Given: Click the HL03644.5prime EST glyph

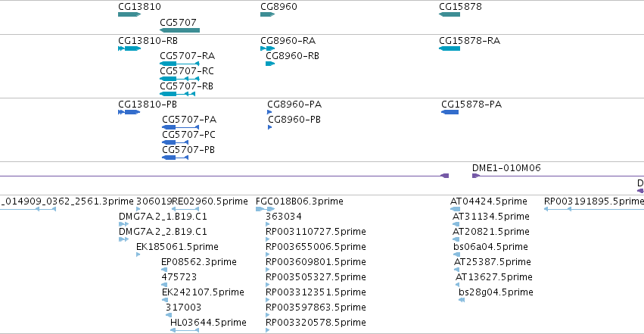Looking at the screenshot, I should (x=185, y=330).
